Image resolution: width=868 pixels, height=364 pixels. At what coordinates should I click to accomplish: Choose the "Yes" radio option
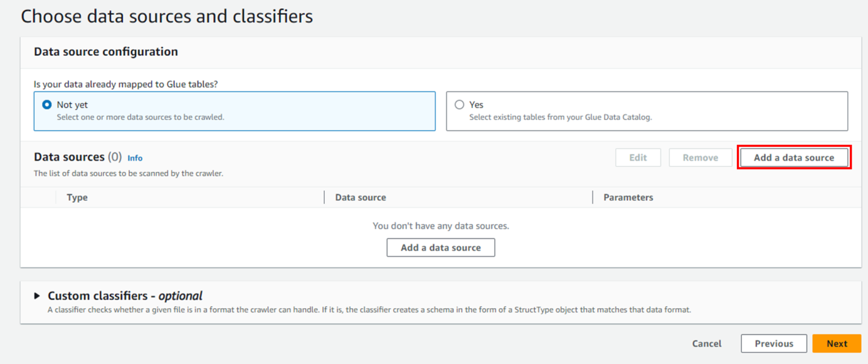[x=459, y=105]
